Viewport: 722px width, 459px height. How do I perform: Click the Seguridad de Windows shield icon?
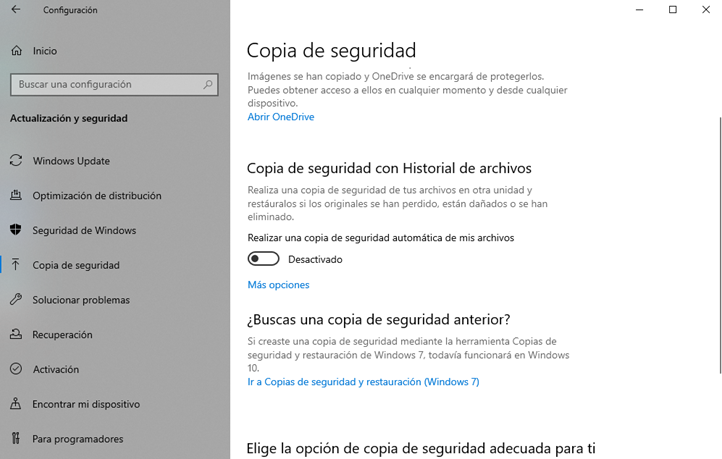pos(16,230)
